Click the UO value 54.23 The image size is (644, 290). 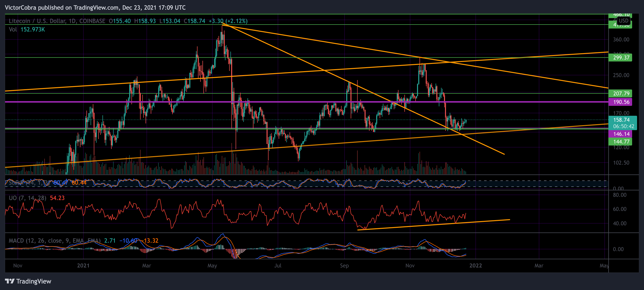click(57, 198)
